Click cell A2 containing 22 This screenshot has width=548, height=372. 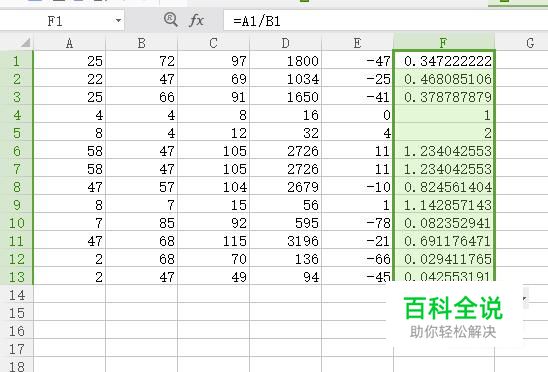70,79
